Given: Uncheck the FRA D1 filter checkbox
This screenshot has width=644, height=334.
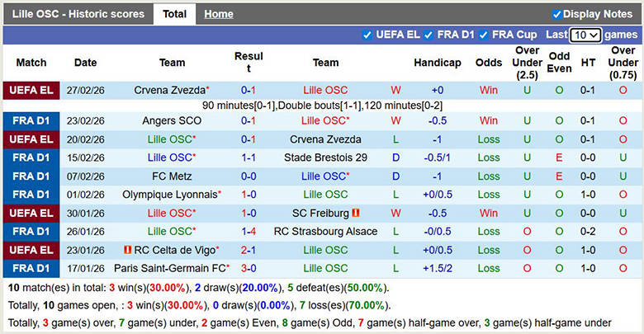Looking at the screenshot, I should (429, 35).
